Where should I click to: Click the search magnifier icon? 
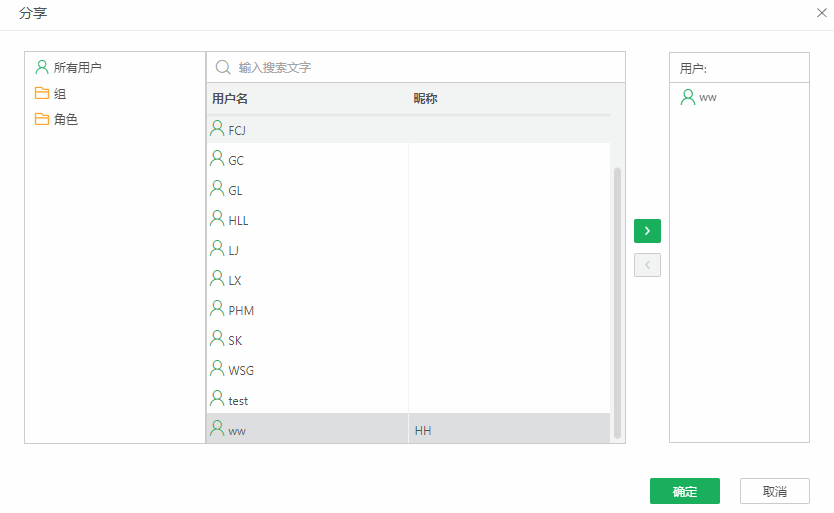pos(223,67)
